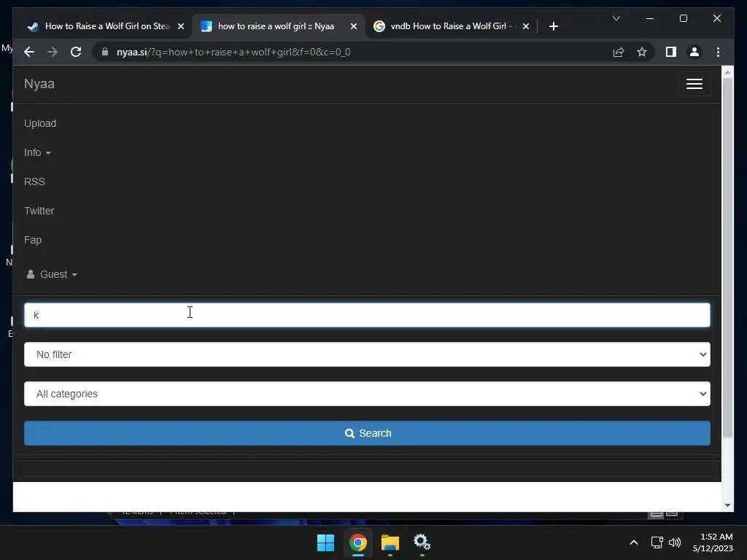
Task: Expand the Info dropdown menu
Action: click(x=37, y=152)
